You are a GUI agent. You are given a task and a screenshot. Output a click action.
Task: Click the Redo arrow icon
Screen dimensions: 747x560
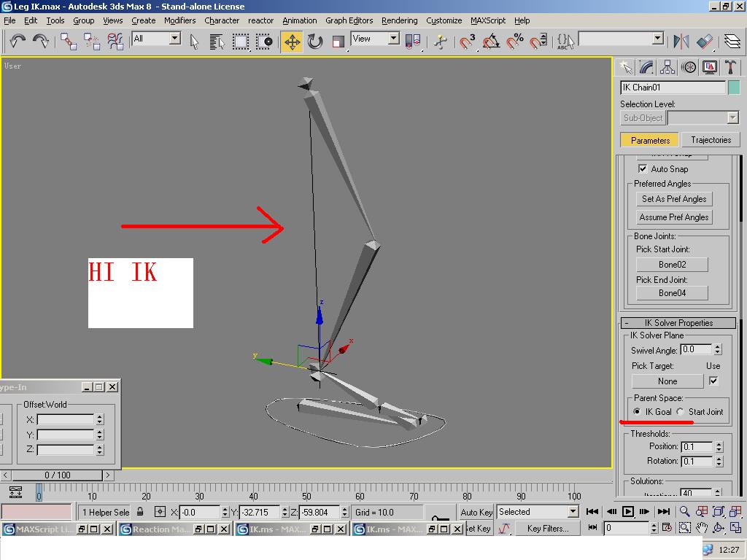41,42
